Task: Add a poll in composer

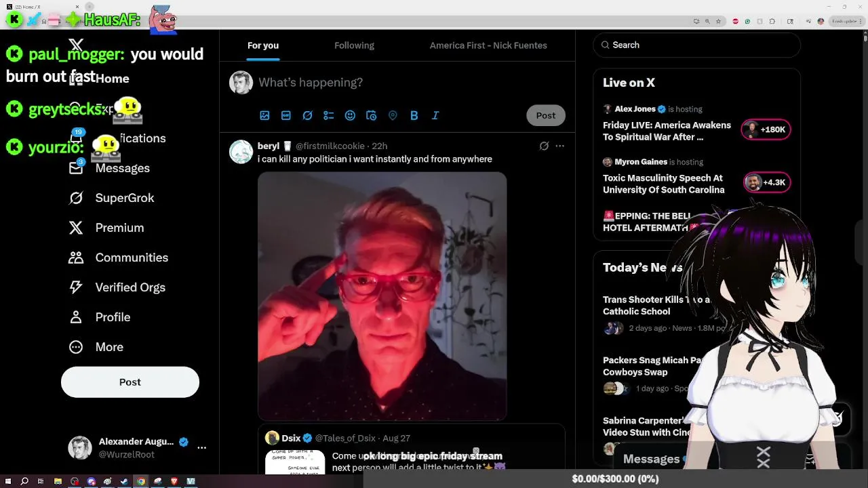Action: click(x=329, y=115)
